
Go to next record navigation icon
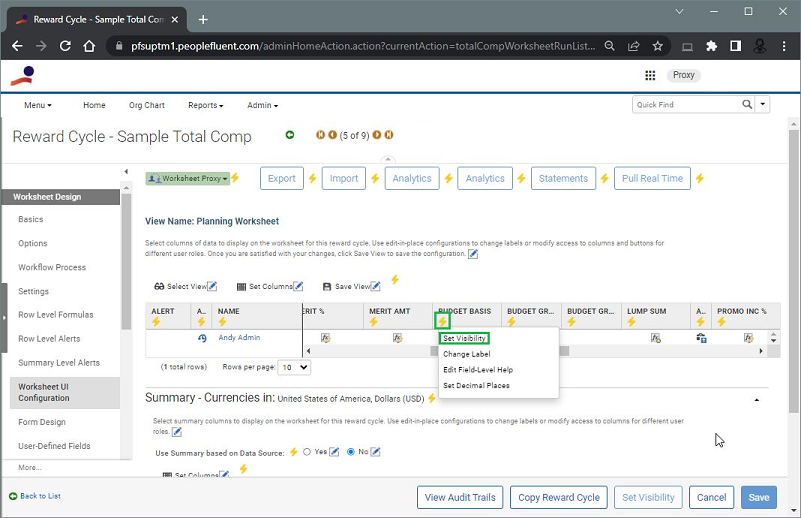click(x=377, y=135)
